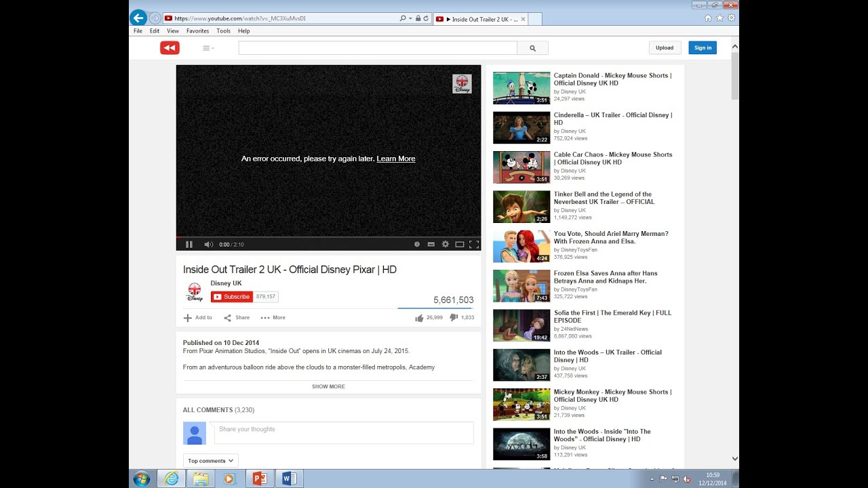Viewport: 868px width, 488px height.
Task: Open Into the Woods UK Trailer thumbnail
Action: 521,365
